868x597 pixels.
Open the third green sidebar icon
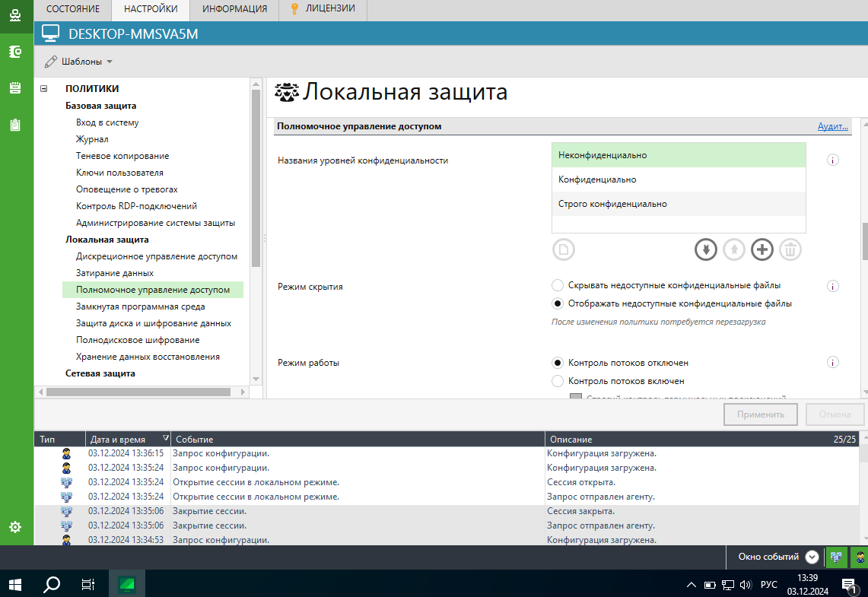[15, 88]
